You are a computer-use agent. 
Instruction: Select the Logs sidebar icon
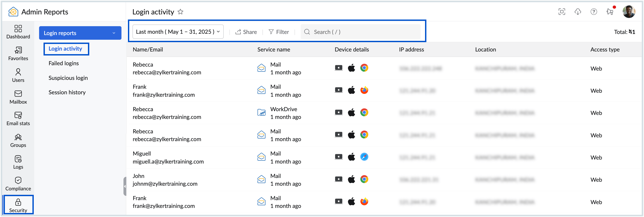18,162
